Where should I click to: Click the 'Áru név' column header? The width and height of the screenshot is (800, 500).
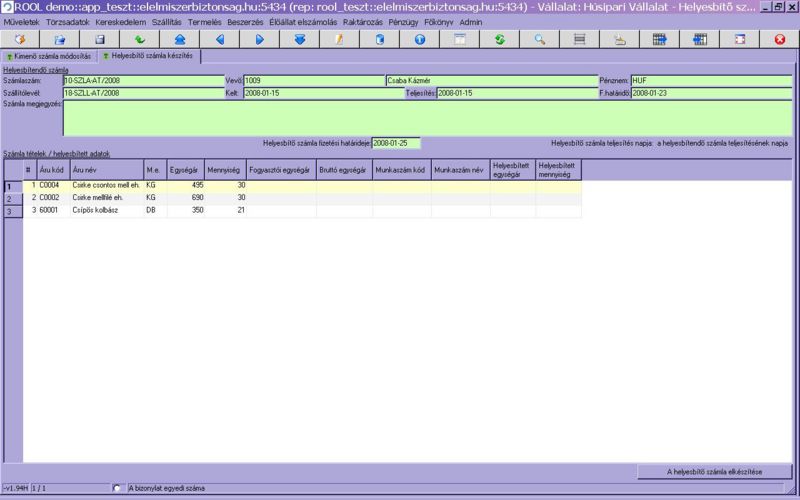[106, 170]
